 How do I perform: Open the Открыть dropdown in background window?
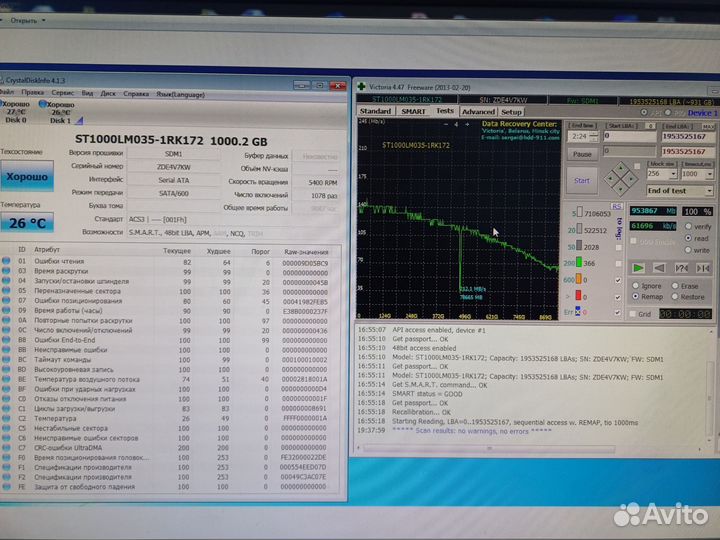click(x=28, y=20)
